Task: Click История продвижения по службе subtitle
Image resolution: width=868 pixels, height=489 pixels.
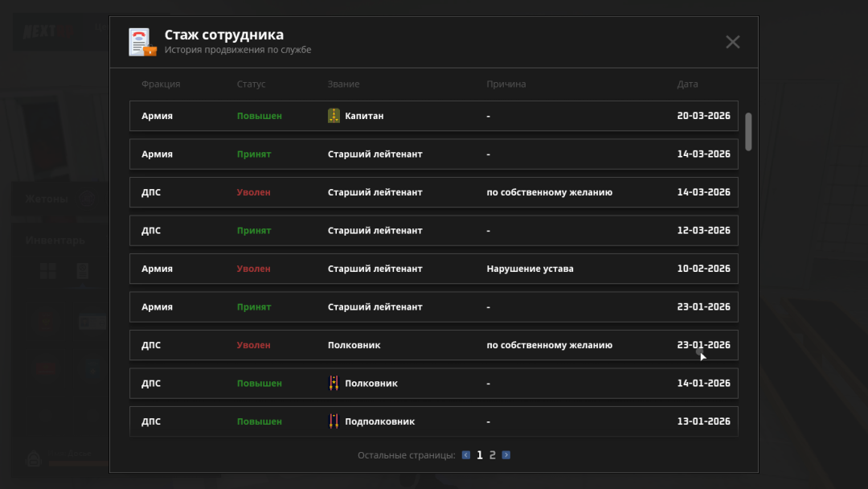Action: [237, 50]
